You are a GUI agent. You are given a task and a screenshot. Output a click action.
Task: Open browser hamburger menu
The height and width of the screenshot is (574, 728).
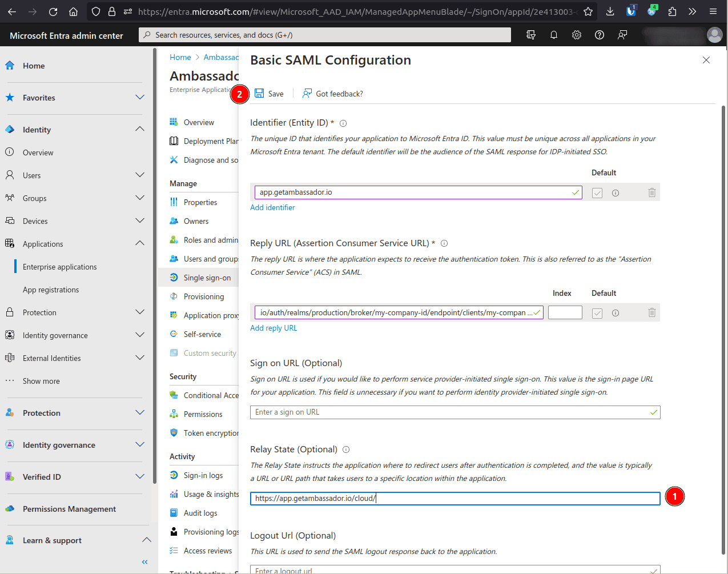tap(713, 11)
